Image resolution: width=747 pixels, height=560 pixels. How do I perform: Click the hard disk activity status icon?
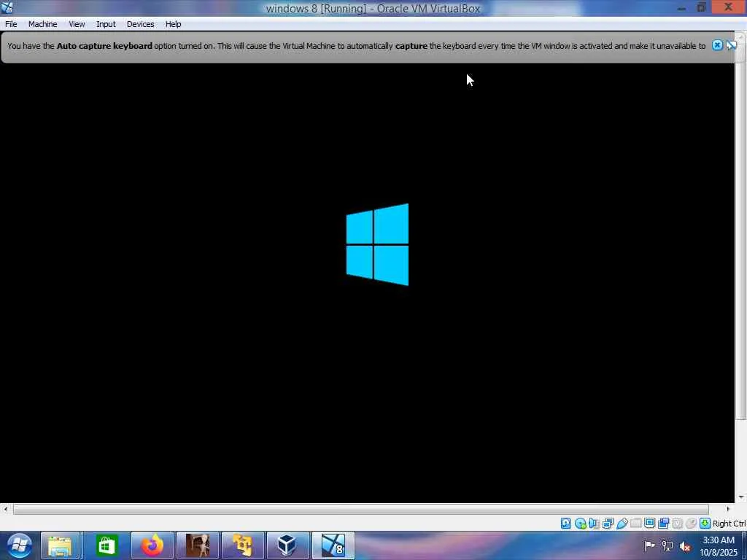click(565, 524)
